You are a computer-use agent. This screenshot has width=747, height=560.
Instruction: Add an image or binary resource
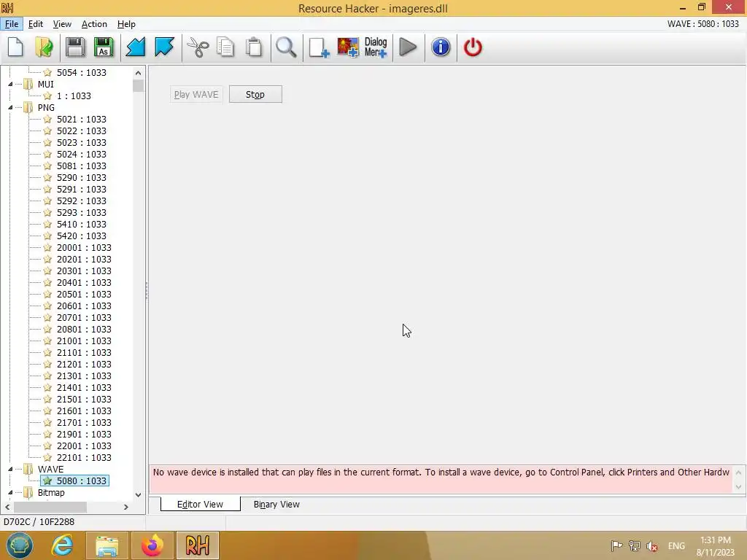348,47
